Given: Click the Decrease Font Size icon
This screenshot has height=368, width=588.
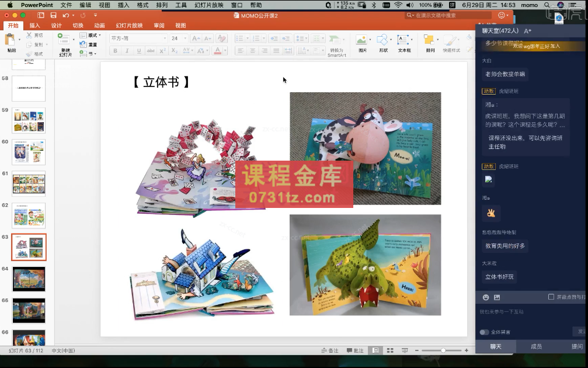Looking at the screenshot, I should (208, 39).
